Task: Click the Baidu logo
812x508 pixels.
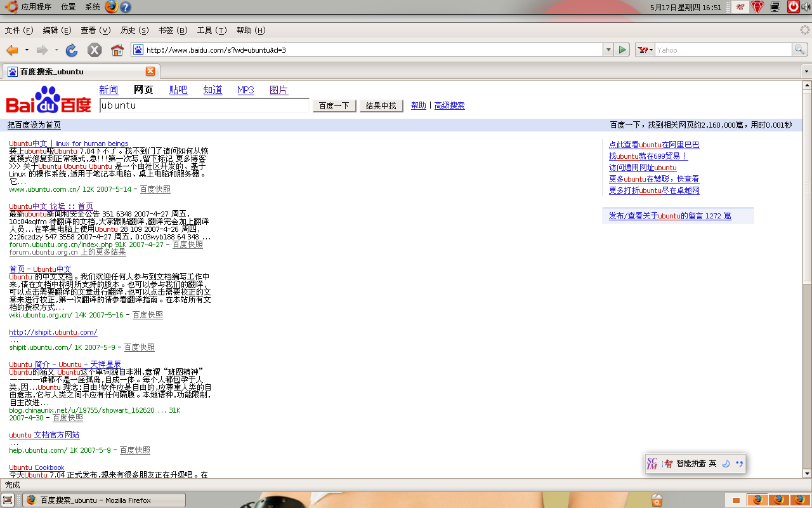Action: point(49,100)
